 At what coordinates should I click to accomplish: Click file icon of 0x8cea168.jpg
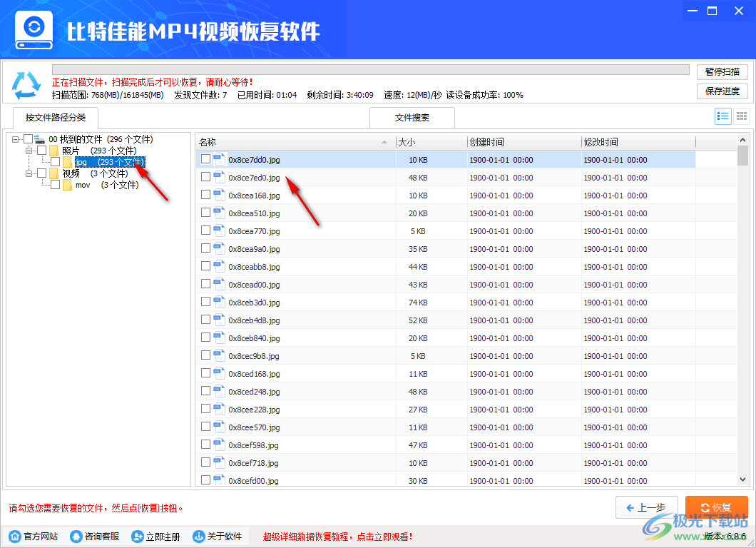(220, 195)
